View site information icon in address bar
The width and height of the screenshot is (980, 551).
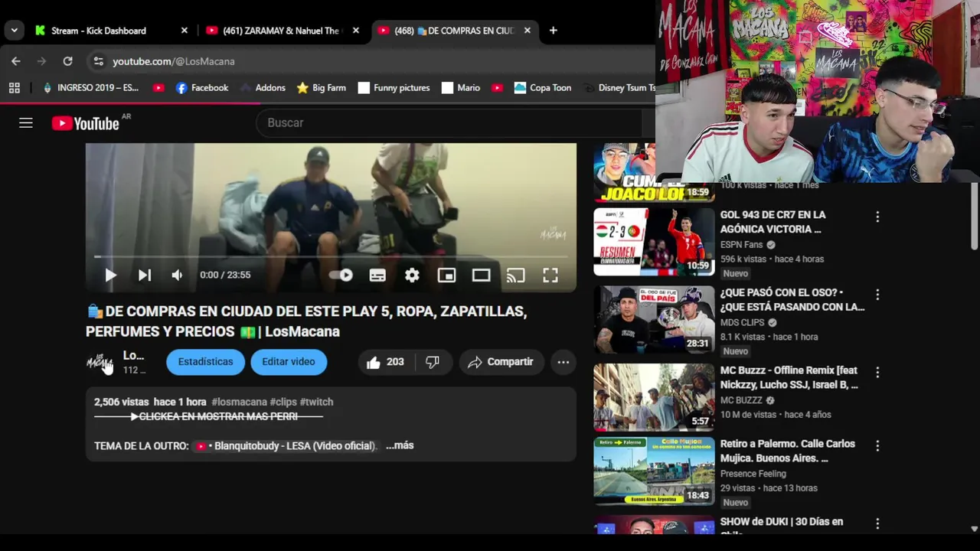98,61
